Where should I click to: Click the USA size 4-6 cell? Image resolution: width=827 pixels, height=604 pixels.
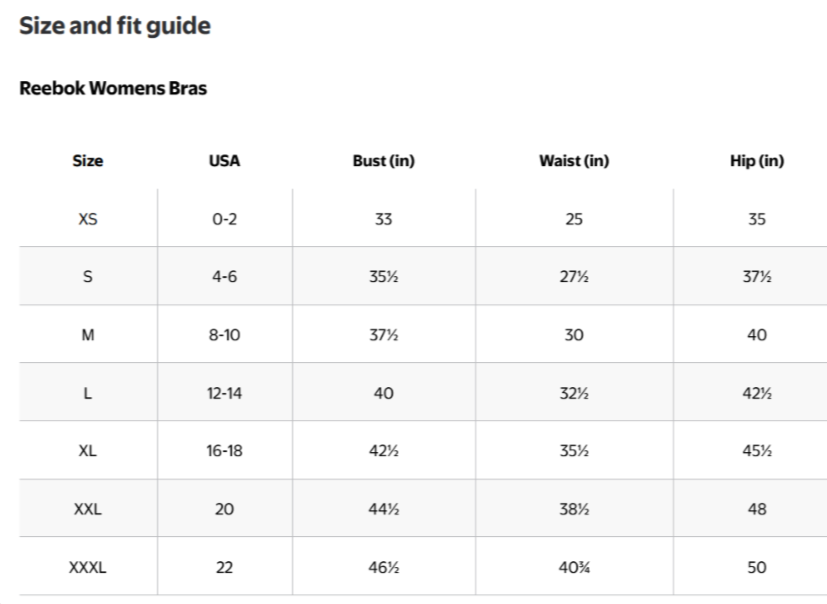tap(224, 277)
